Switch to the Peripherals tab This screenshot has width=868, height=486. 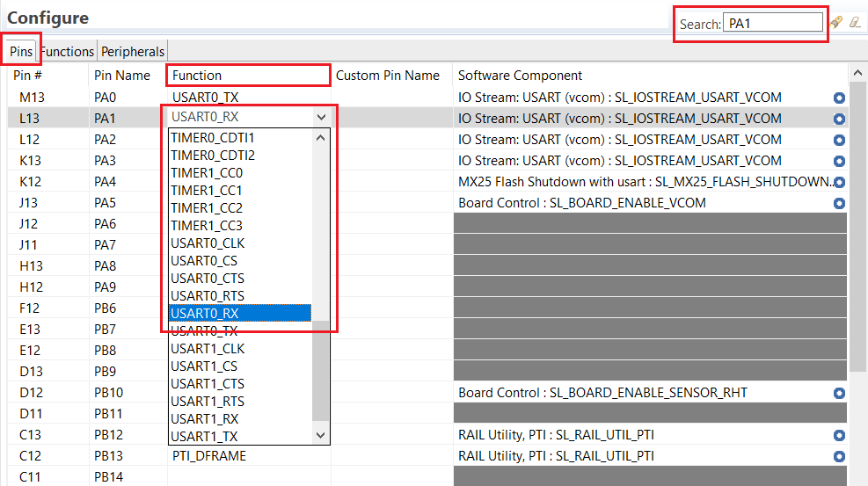(132, 52)
